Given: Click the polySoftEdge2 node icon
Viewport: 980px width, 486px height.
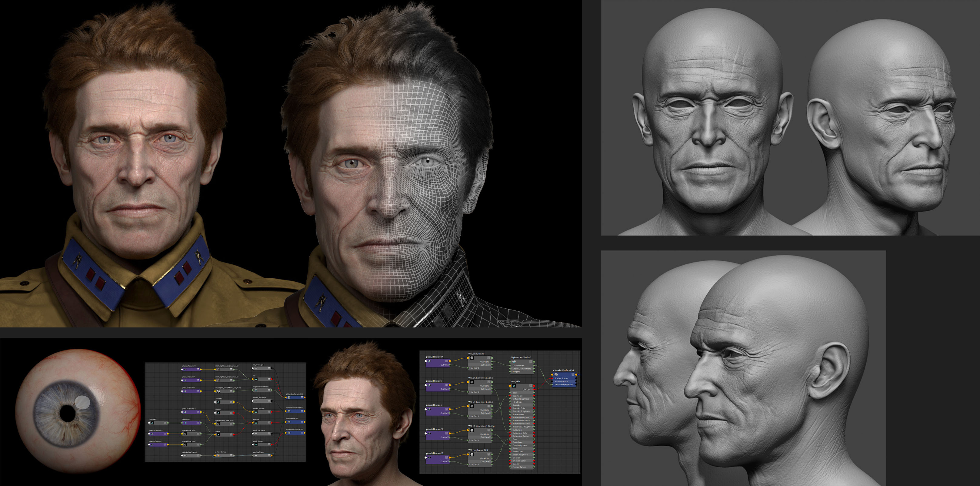Looking at the screenshot, I should click(218, 456).
